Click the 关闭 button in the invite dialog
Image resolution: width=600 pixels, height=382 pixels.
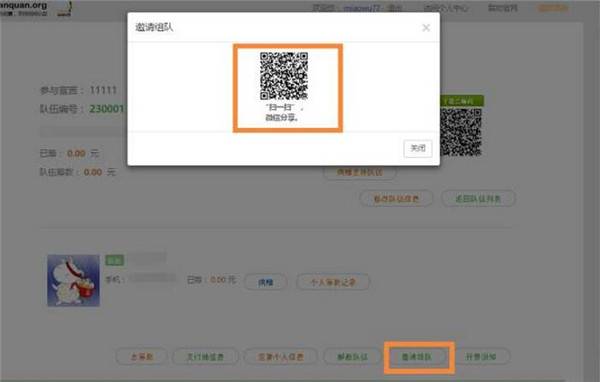pos(418,148)
